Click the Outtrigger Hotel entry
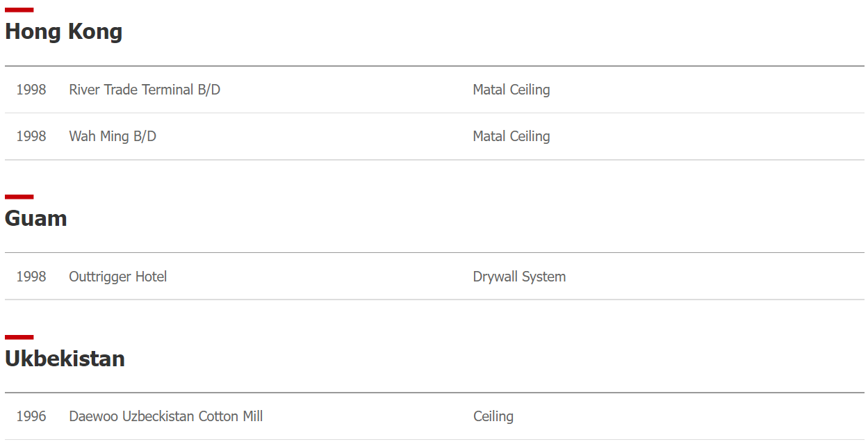This screenshot has width=868, height=442. pyautogui.click(x=118, y=277)
